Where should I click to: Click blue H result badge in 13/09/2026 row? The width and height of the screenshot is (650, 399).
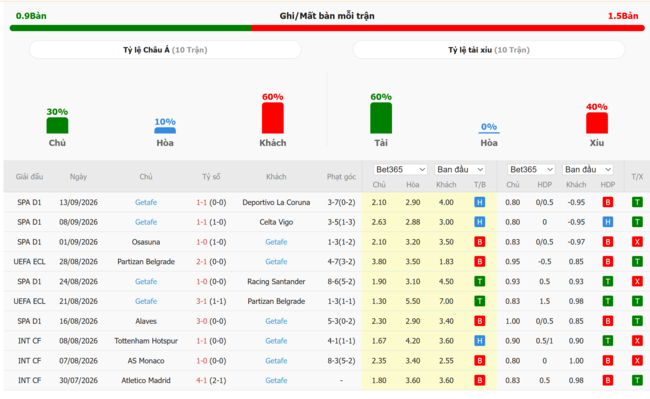pyautogui.click(x=480, y=202)
